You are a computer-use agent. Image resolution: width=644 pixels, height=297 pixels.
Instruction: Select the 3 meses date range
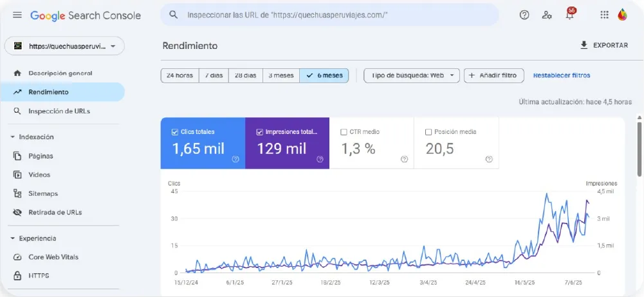tap(281, 75)
